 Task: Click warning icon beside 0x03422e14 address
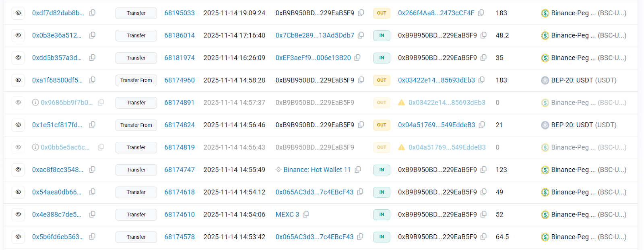[401, 103]
